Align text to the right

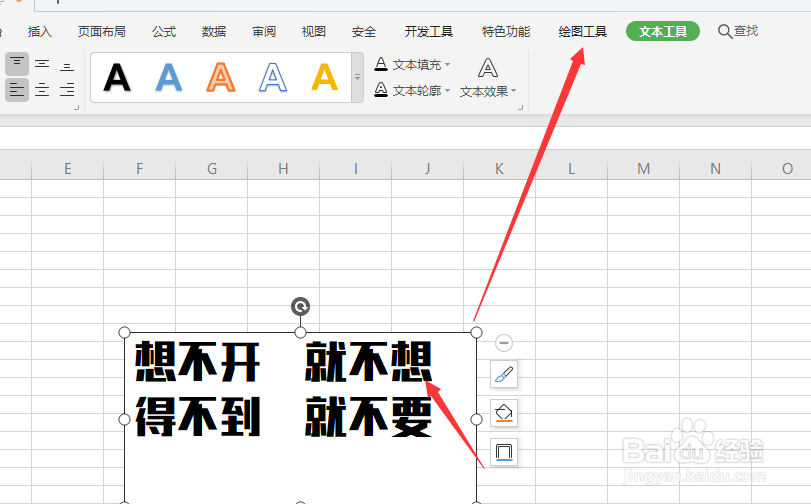click(67, 90)
